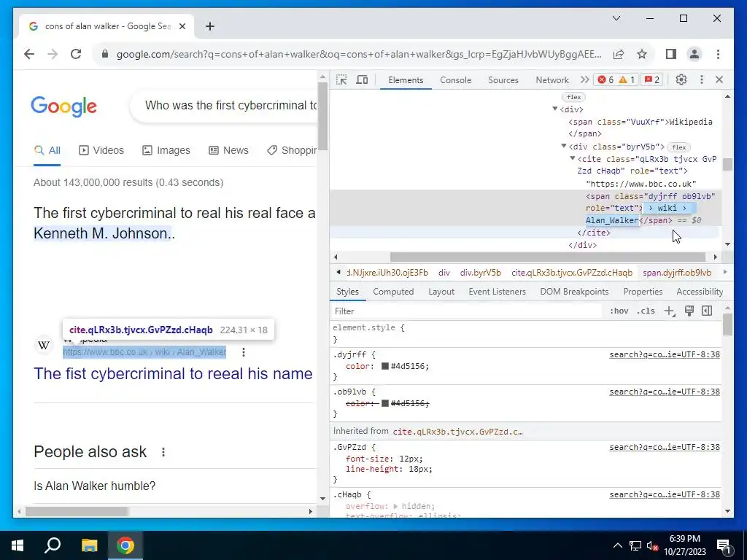Open the Event Listeners tab
The image size is (747, 560).
coord(497,292)
